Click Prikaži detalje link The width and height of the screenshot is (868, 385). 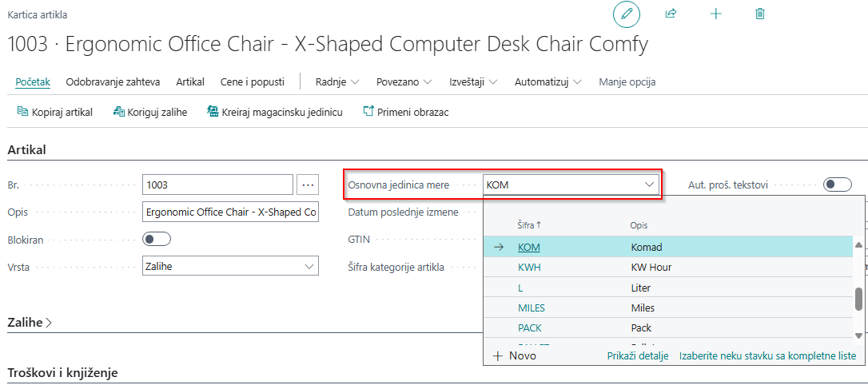click(637, 356)
